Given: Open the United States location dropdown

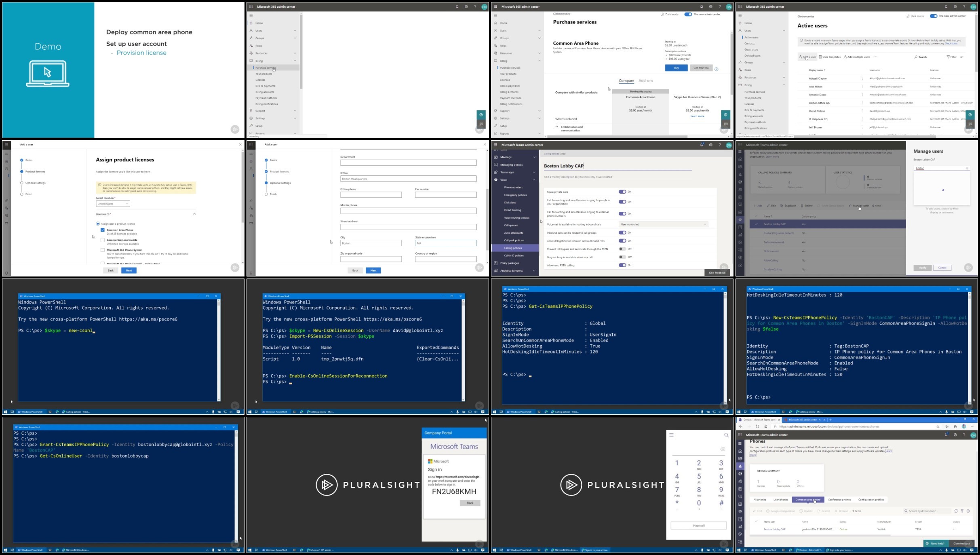Looking at the screenshot, I should pos(113,204).
